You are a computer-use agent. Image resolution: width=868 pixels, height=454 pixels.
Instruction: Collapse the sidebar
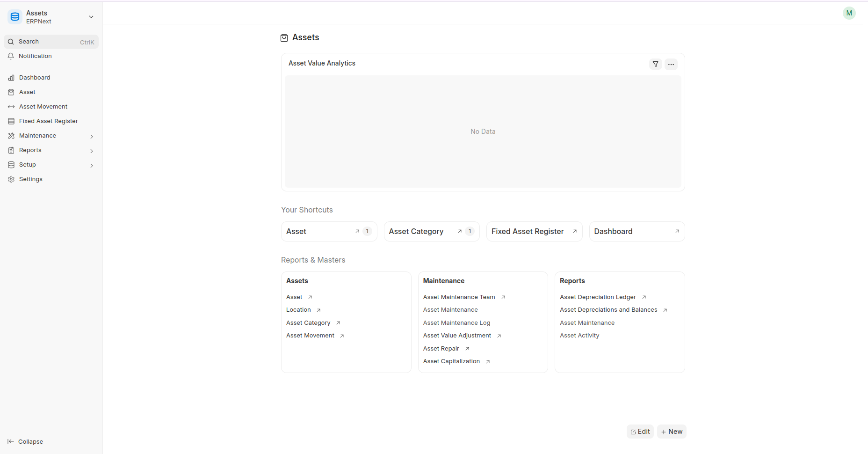point(25,441)
